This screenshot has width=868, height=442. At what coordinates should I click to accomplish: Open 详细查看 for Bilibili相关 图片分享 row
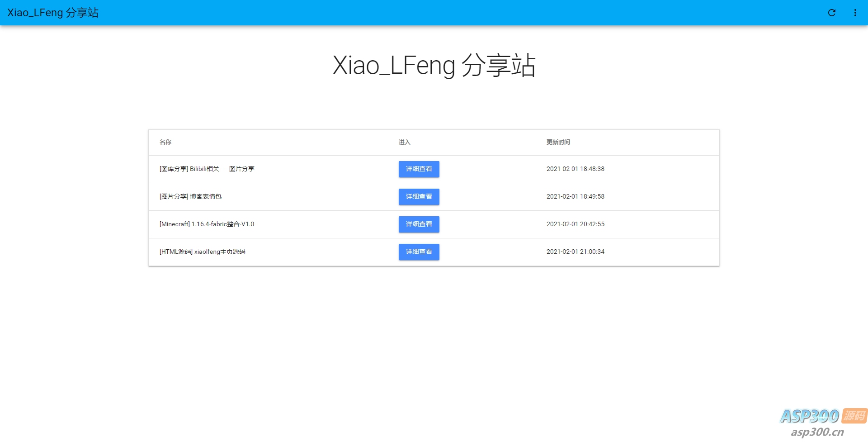(419, 169)
